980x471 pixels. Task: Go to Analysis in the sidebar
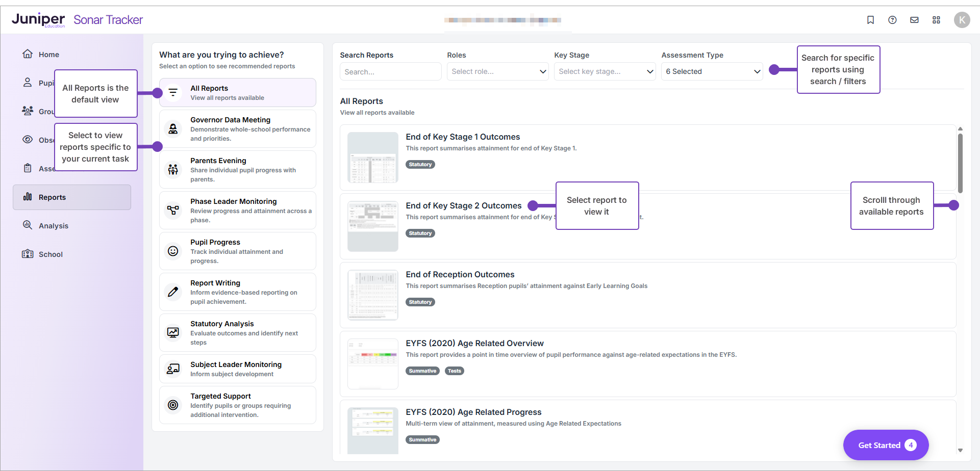pyautogui.click(x=53, y=226)
